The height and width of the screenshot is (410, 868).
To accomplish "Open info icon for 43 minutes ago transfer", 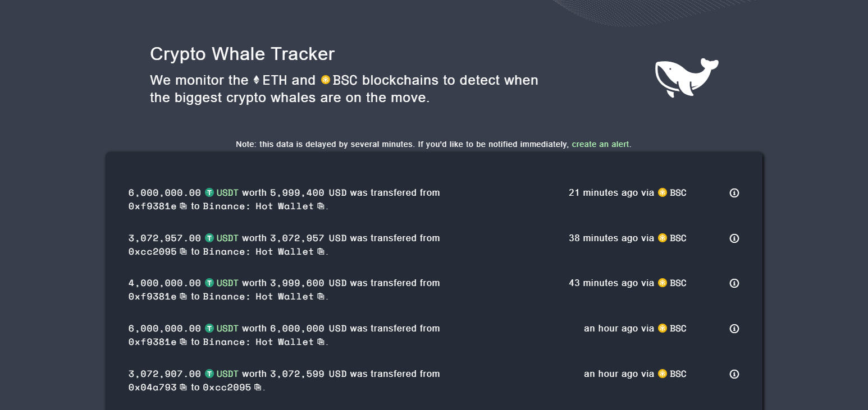I will 734,283.
